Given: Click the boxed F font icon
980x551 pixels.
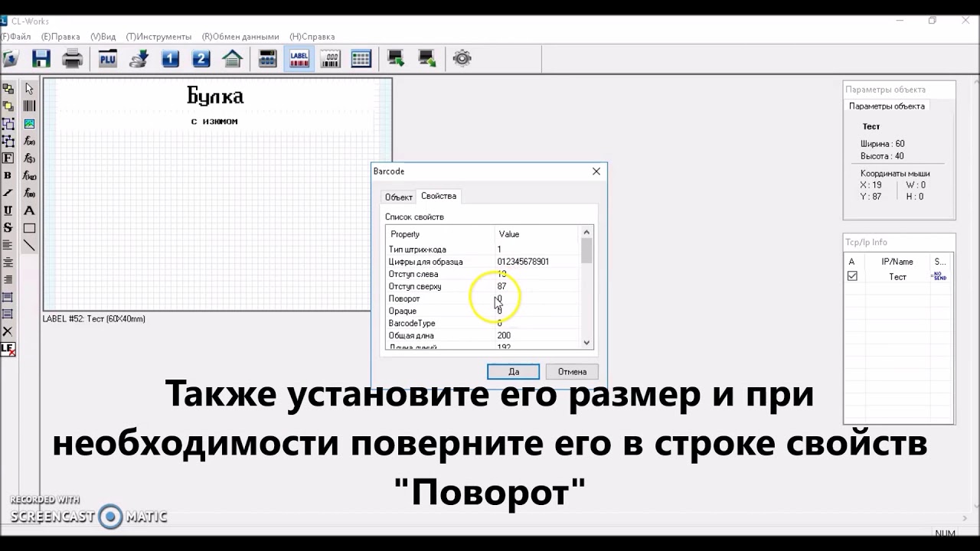Looking at the screenshot, I should click(8, 158).
